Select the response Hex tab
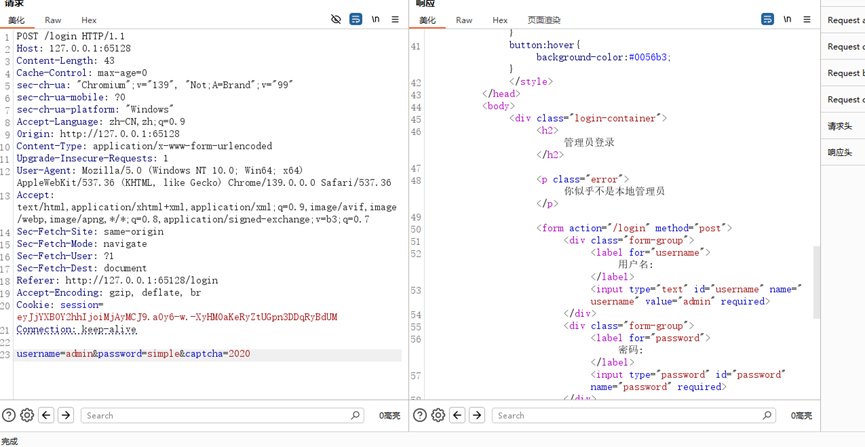865x447 pixels. point(500,20)
